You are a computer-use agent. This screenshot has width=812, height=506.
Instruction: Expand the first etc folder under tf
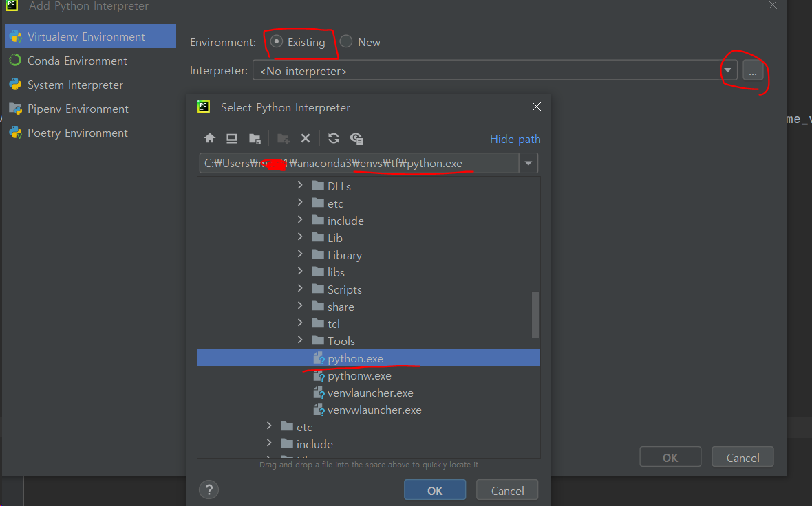pyautogui.click(x=300, y=203)
